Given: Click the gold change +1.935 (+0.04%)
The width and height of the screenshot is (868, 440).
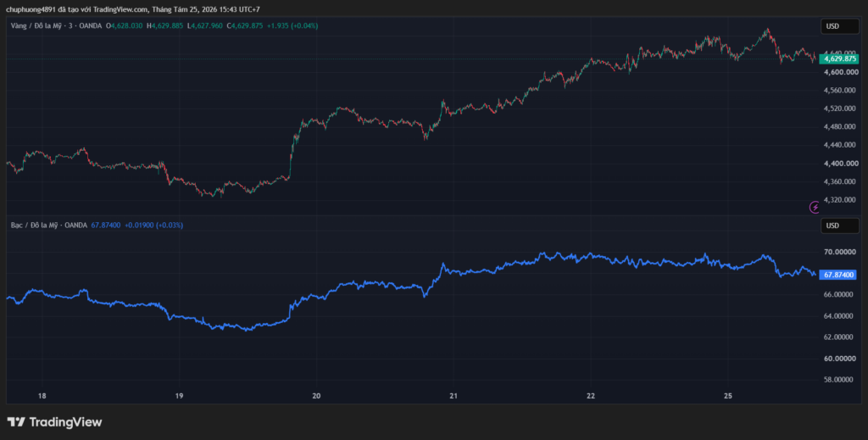Looking at the screenshot, I should pos(292,25).
